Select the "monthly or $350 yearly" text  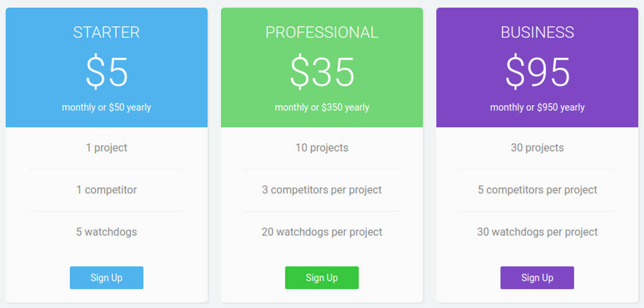pyautogui.click(x=322, y=108)
